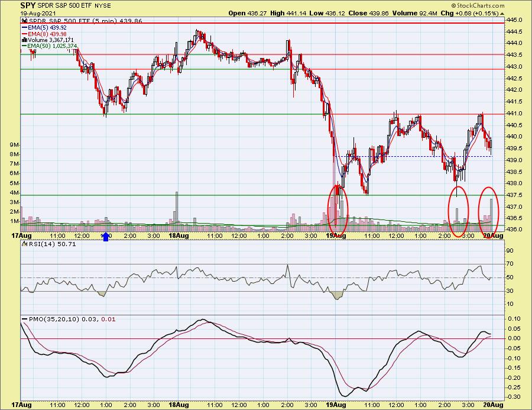This screenshot has width=532, height=410.
Task: Click the up triangle after the Chg value
Action: pyautogui.click(x=502, y=14)
